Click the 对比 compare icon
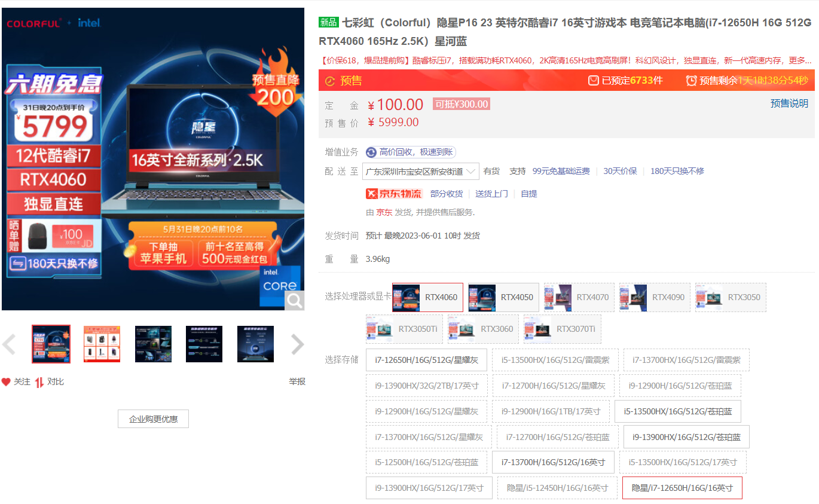This screenshot has height=504, width=819. click(39, 382)
